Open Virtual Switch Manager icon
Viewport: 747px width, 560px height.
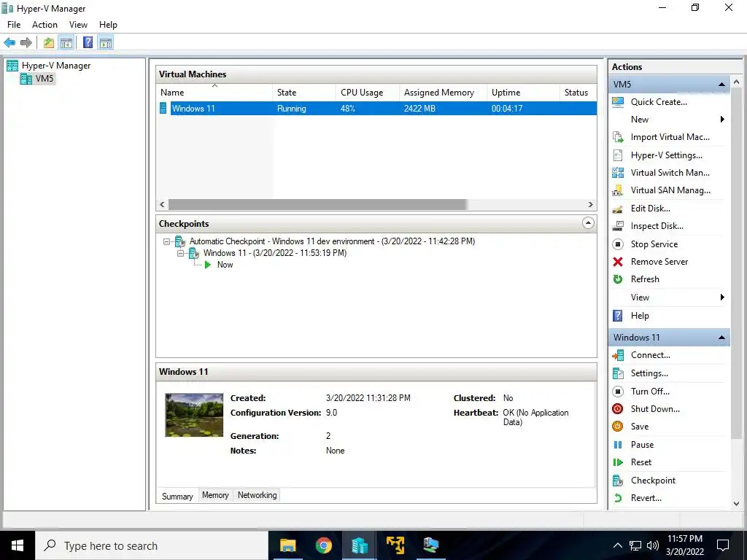pyautogui.click(x=618, y=173)
